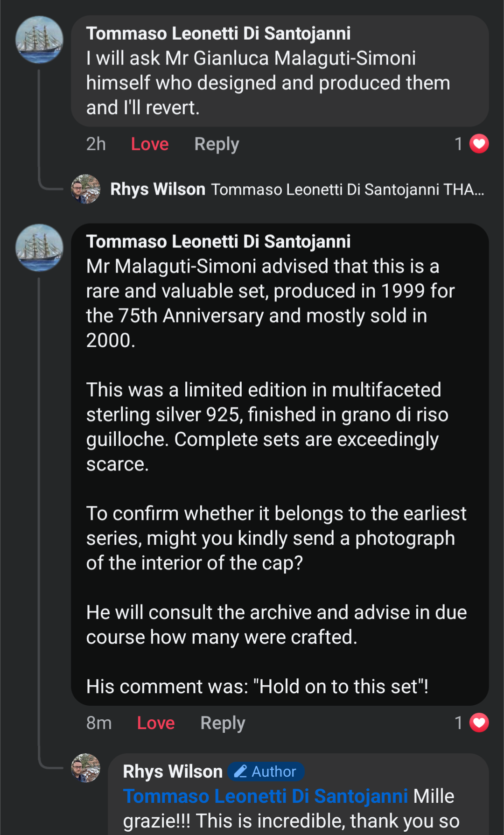Tap Rhys Wilson's avatar beside the collapsed reply
The width and height of the screenshot is (504, 835).
tap(85, 189)
